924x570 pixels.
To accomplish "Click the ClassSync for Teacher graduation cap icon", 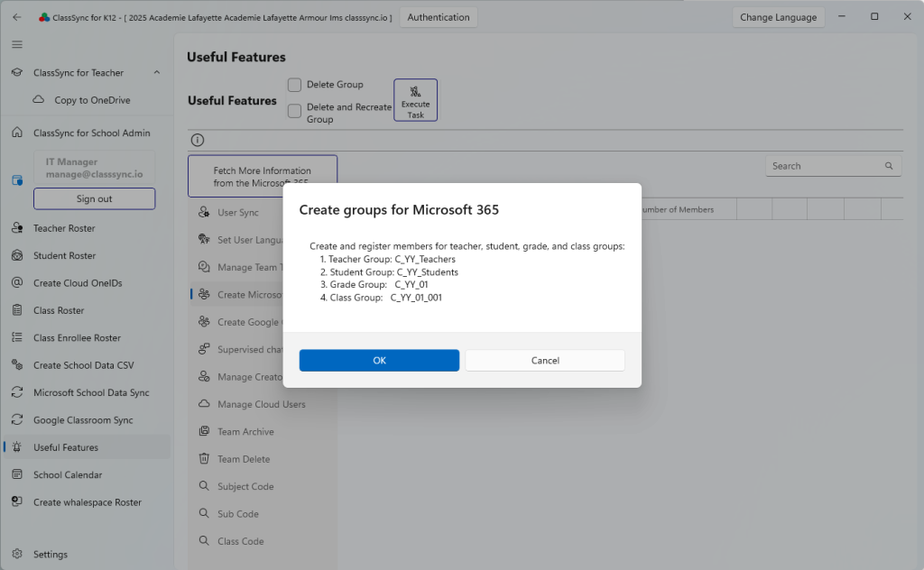I will tap(17, 72).
